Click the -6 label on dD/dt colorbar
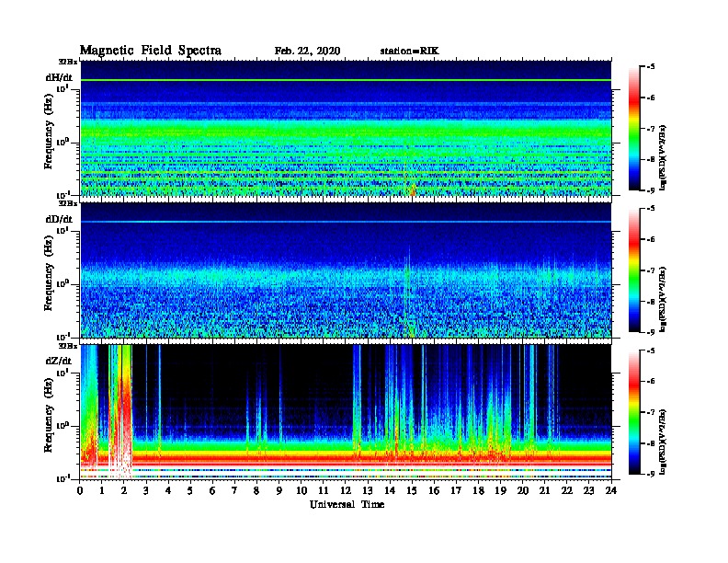Viewport: 728px width, 563px height. click(x=651, y=240)
